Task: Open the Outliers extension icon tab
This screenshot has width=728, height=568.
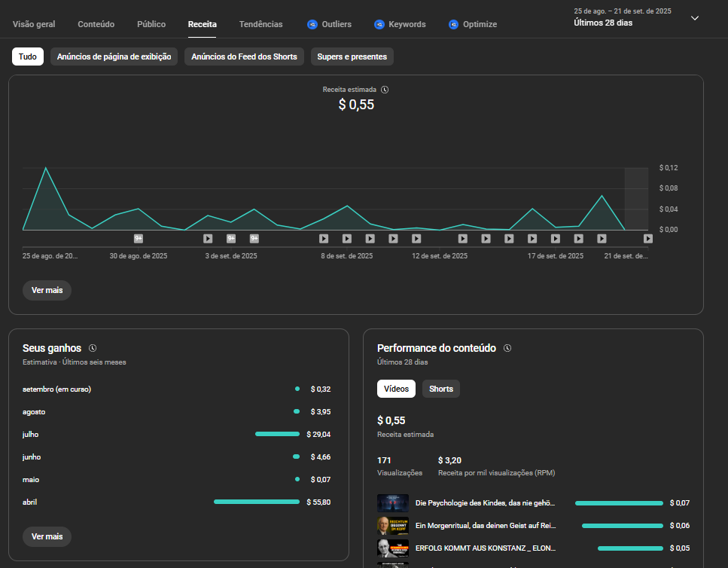Action: tap(312, 25)
